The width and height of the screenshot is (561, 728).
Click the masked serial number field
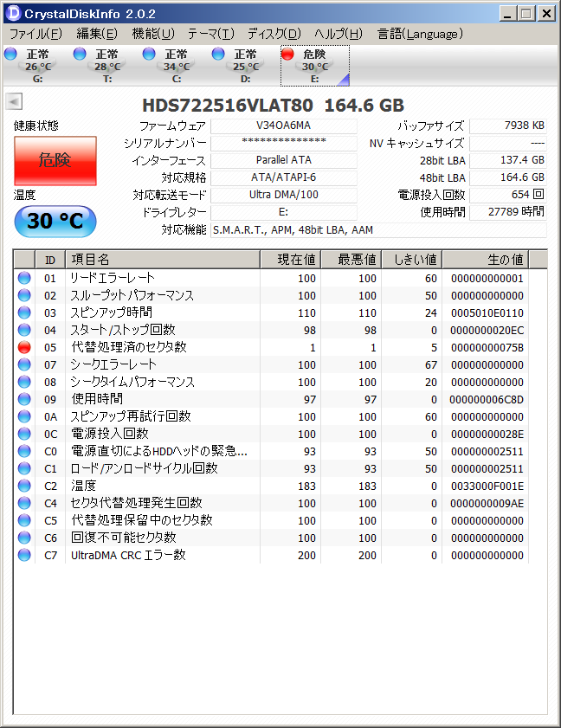pyautogui.click(x=284, y=143)
